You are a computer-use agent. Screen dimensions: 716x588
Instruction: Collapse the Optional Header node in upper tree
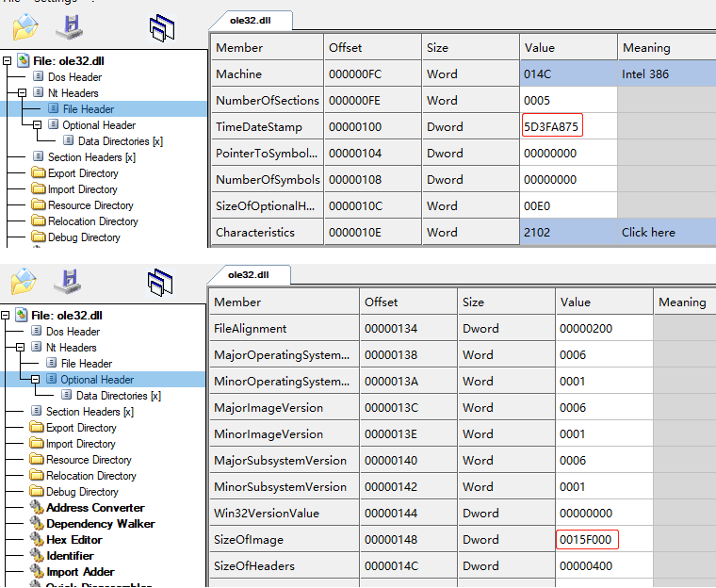37,124
